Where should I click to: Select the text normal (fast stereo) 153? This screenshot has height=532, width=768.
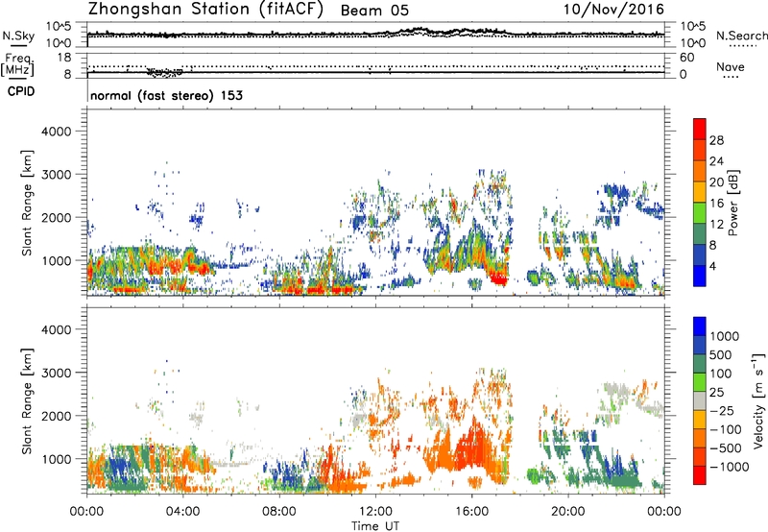(x=166, y=95)
